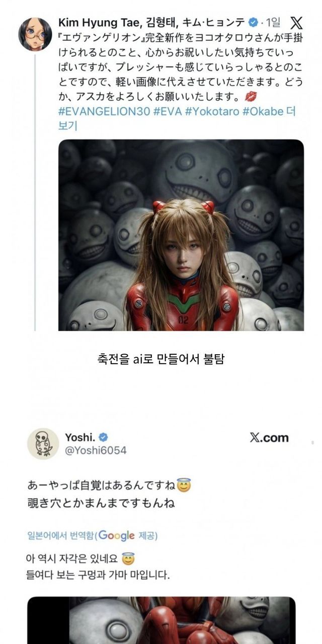Click the X logo in the top tweet
The image size is (322, 644).
297,23
